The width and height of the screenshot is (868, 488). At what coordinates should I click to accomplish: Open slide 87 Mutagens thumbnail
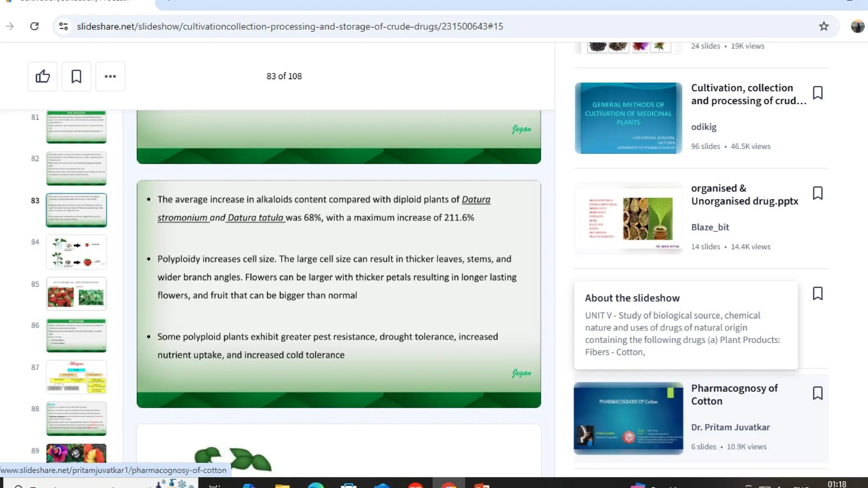[76, 377]
